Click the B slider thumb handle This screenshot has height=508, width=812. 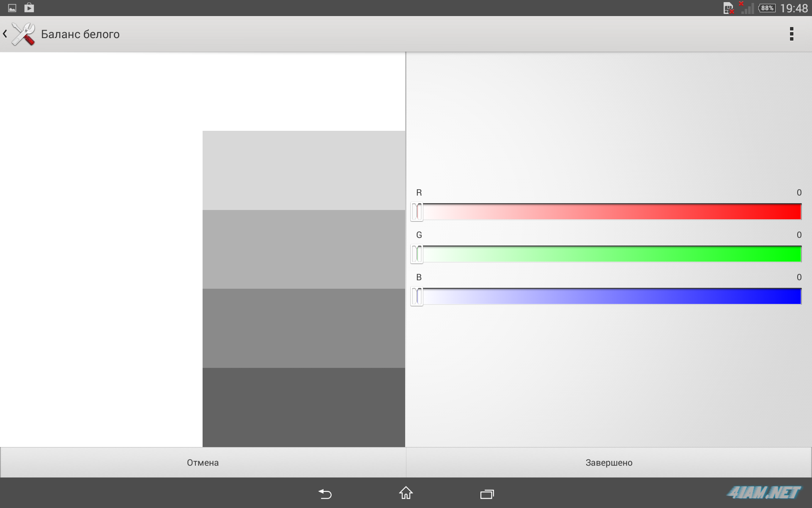click(417, 296)
